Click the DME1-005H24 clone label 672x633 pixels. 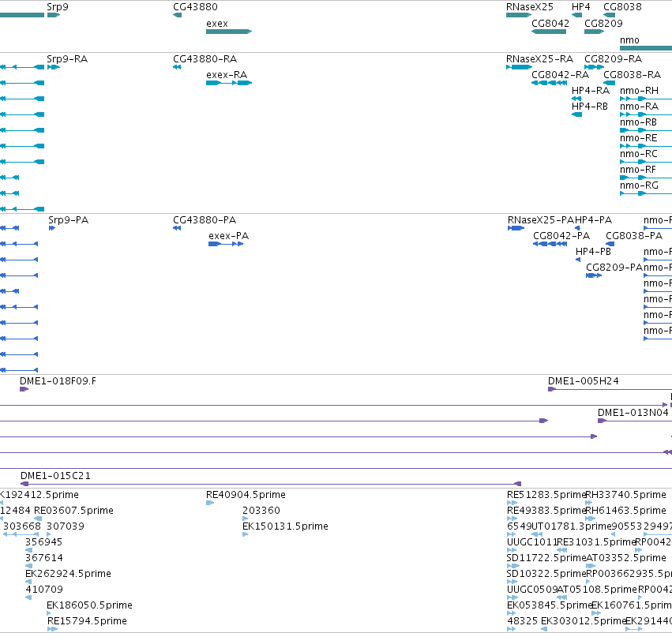584,380
